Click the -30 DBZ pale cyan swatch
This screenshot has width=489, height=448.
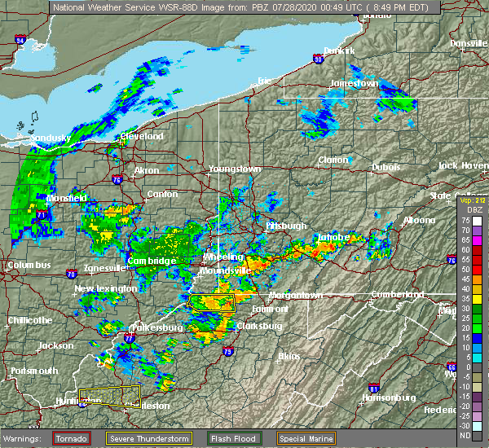(x=477, y=426)
